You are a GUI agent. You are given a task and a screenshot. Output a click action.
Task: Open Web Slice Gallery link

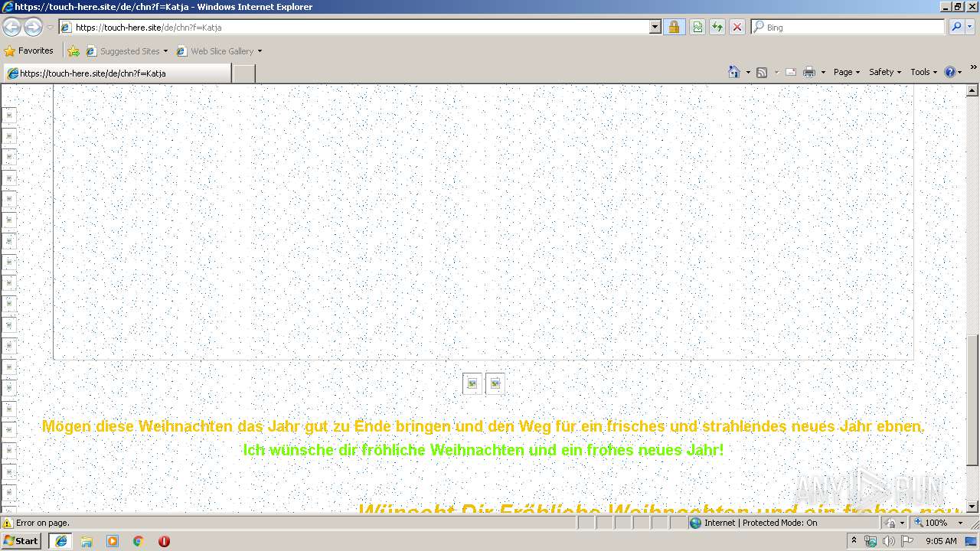point(215,51)
